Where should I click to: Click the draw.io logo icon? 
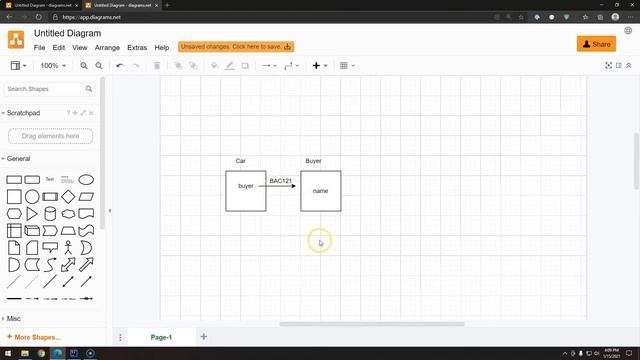(16, 40)
